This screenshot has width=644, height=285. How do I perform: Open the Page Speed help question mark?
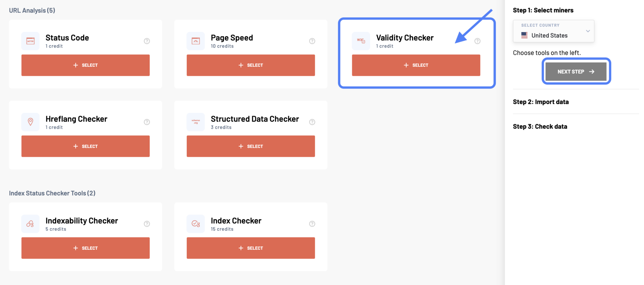pos(312,41)
